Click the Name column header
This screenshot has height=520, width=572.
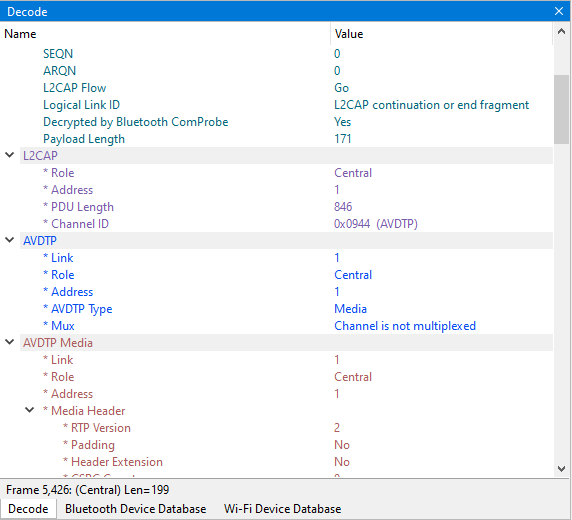tap(165, 34)
